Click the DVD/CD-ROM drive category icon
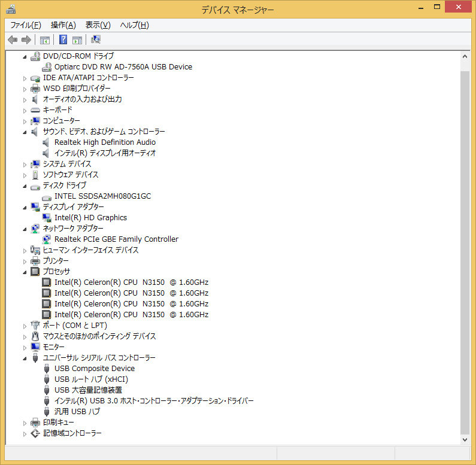Viewport: 476px width, 465px height. 35,56
